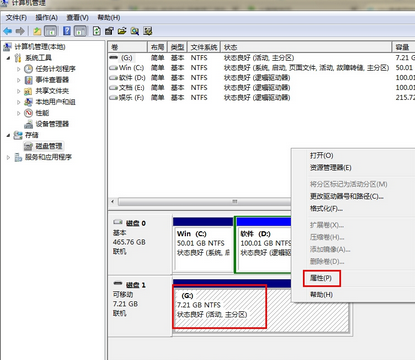Click the 计算机管理(本地) computer icon

(x=7, y=47)
